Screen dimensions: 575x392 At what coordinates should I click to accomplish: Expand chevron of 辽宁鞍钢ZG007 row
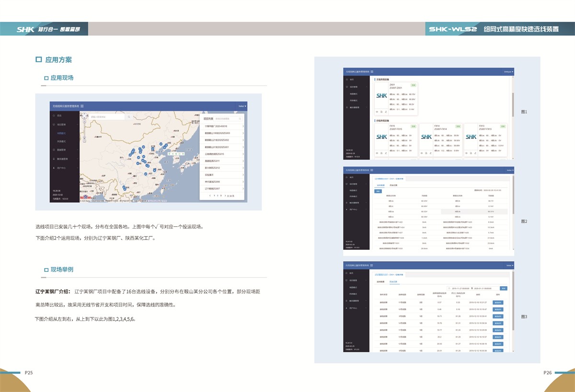click(x=243, y=189)
